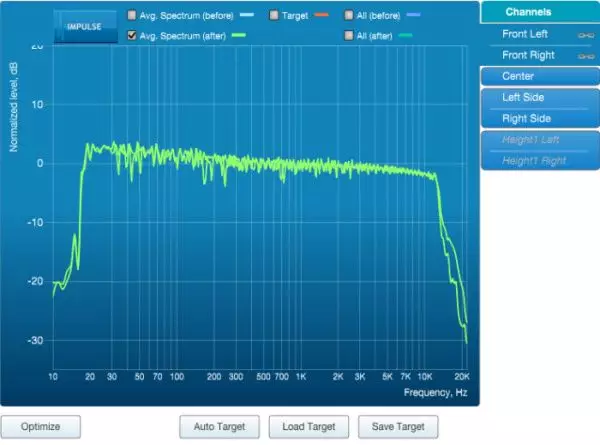Open the Load Target dialog

point(309,427)
